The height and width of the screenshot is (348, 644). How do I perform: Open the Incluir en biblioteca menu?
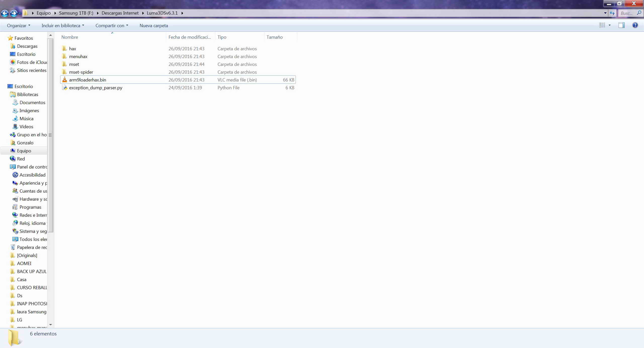pos(63,25)
